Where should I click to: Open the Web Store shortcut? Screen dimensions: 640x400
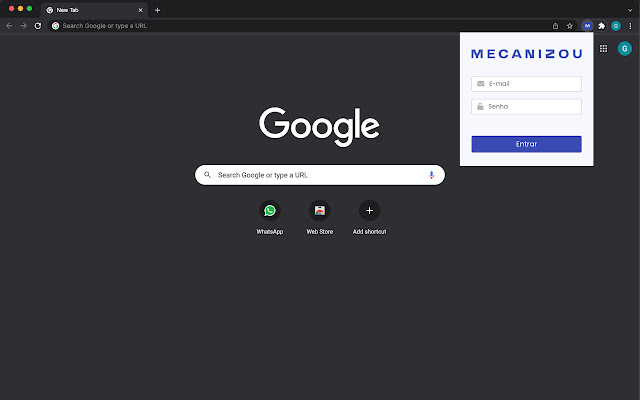coord(320,217)
